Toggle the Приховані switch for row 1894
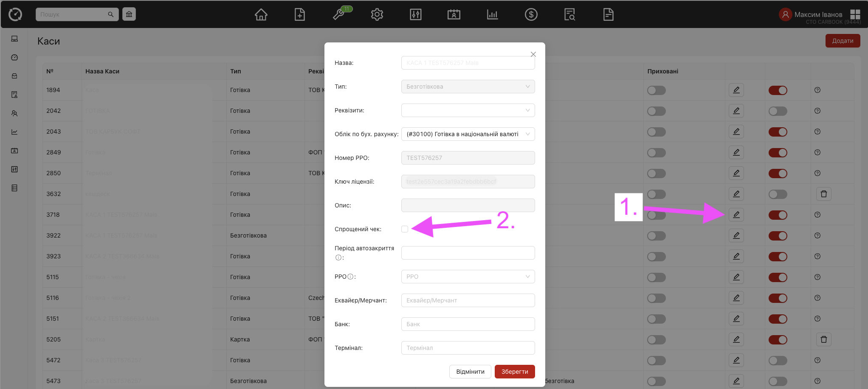The width and height of the screenshot is (868, 389). [x=656, y=90]
